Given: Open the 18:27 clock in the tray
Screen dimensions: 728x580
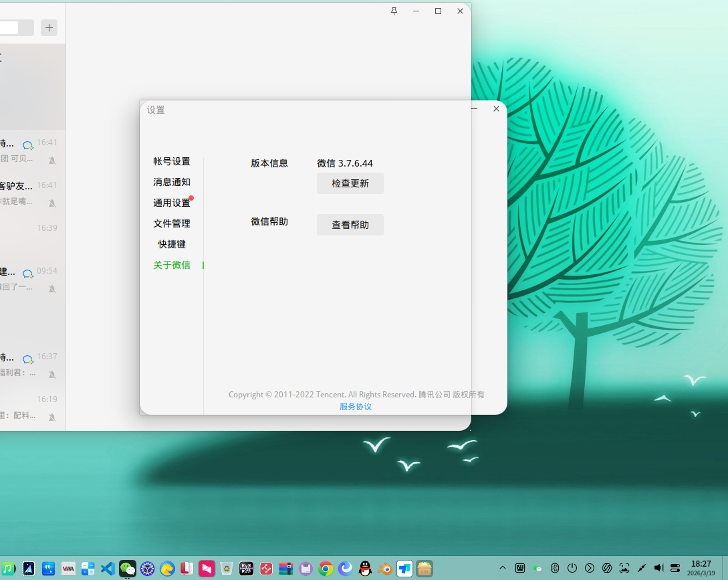Looking at the screenshot, I should coord(701,568).
